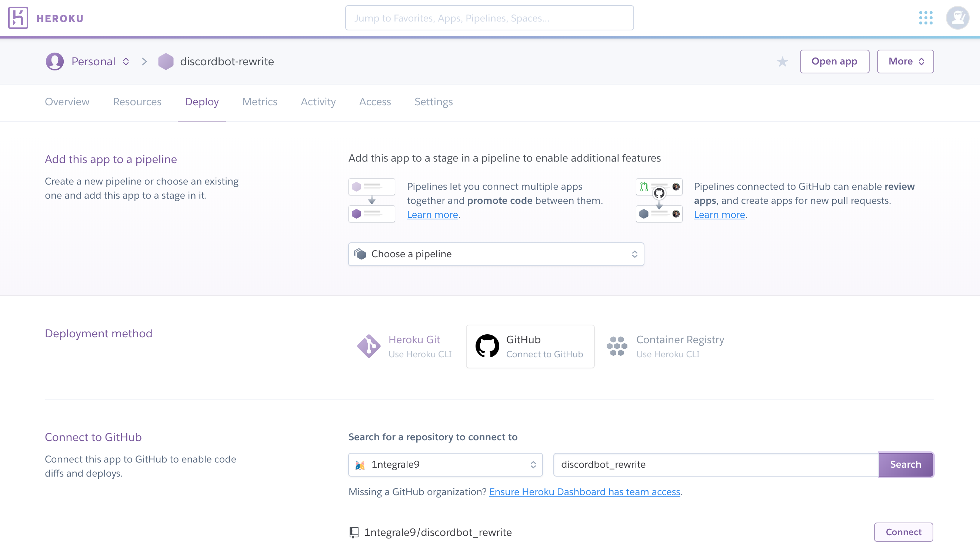The width and height of the screenshot is (980, 547).
Task: Click the Heroku logo icon
Action: point(18,18)
